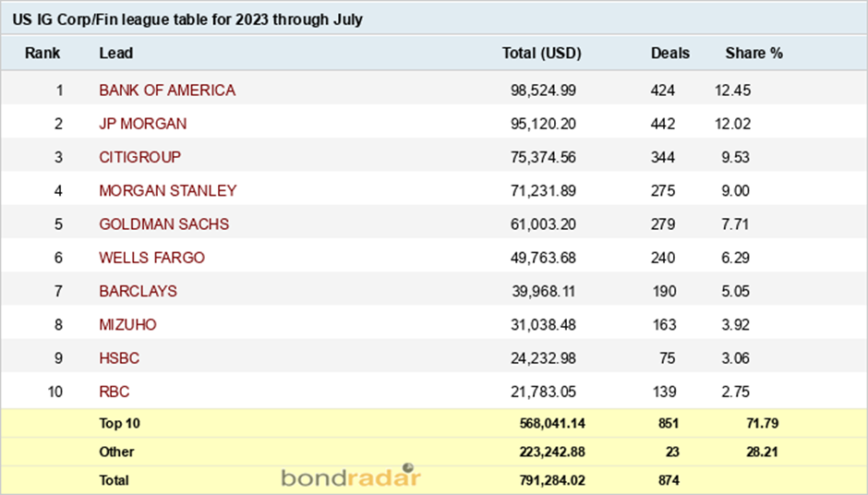Click the Lead column header

pyautogui.click(x=116, y=54)
